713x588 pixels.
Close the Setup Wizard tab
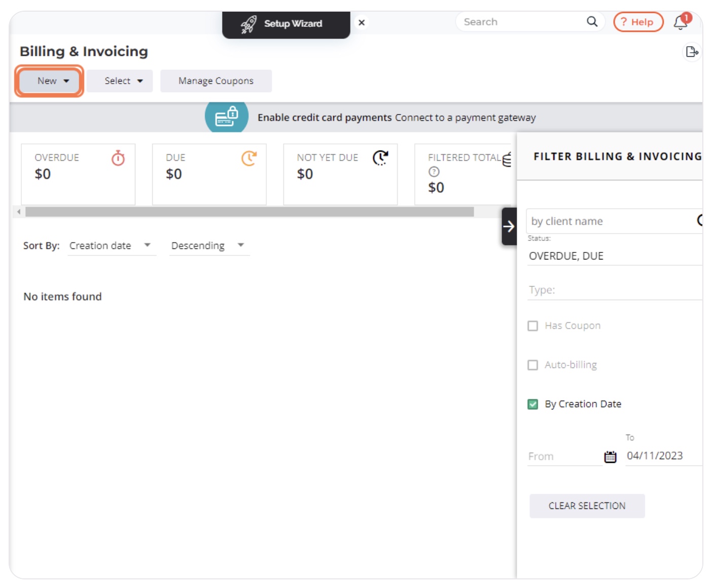click(x=362, y=23)
